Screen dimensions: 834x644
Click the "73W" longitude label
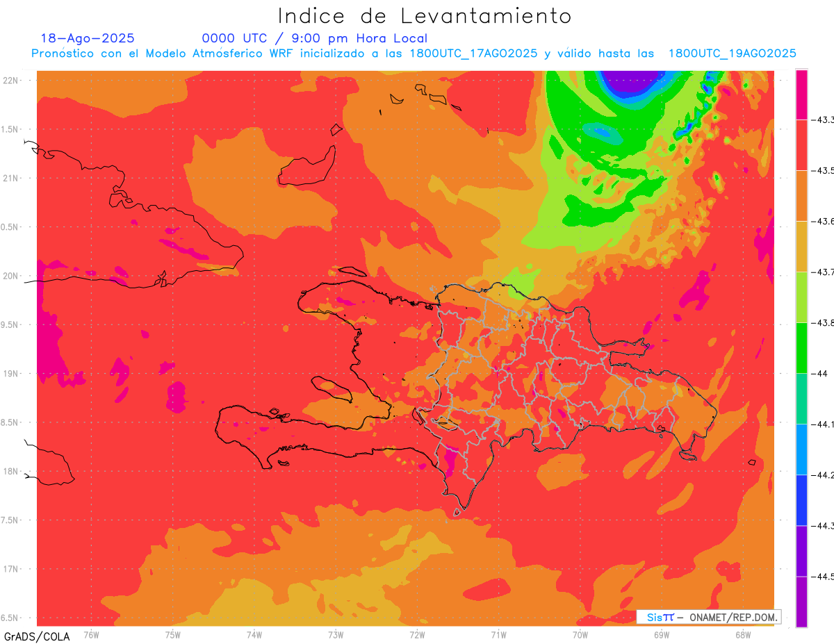[336, 634]
